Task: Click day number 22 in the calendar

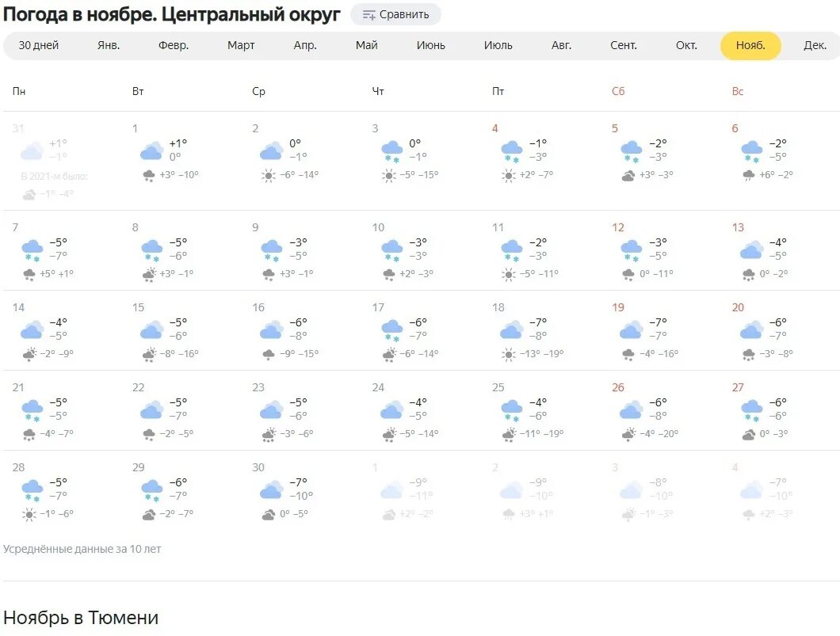Action: (x=138, y=387)
